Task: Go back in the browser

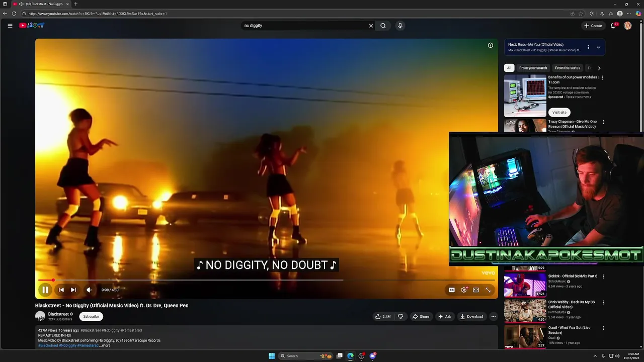Action: point(5,14)
